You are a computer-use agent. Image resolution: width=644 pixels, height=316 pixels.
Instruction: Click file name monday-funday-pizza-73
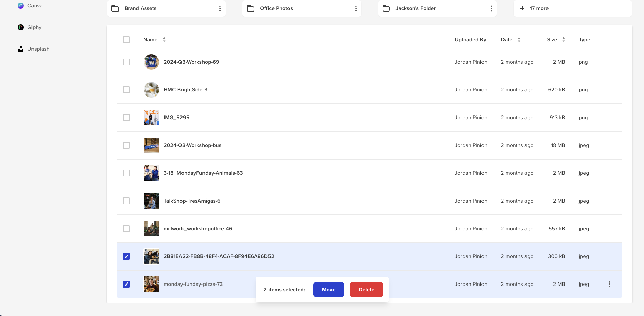pyautogui.click(x=193, y=284)
